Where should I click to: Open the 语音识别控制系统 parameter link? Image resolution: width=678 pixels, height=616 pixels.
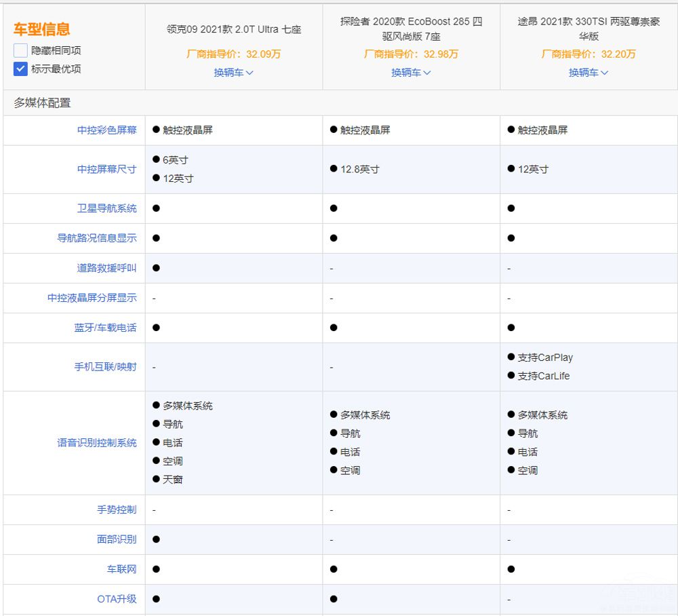click(97, 442)
